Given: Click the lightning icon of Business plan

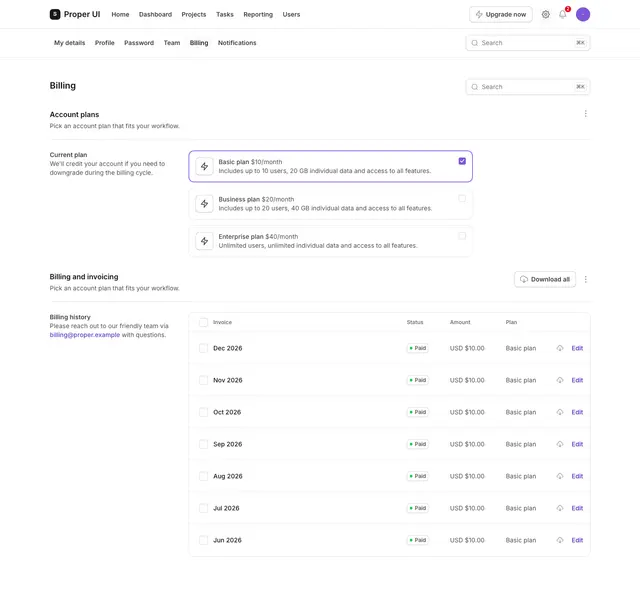Looking at the screenshot, I should click(204, 204).
